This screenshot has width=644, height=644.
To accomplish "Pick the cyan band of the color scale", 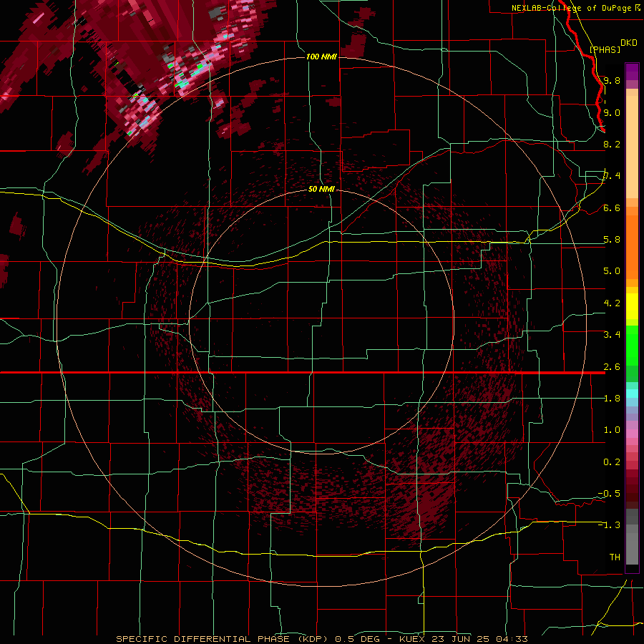I will (x=632, y=394).
